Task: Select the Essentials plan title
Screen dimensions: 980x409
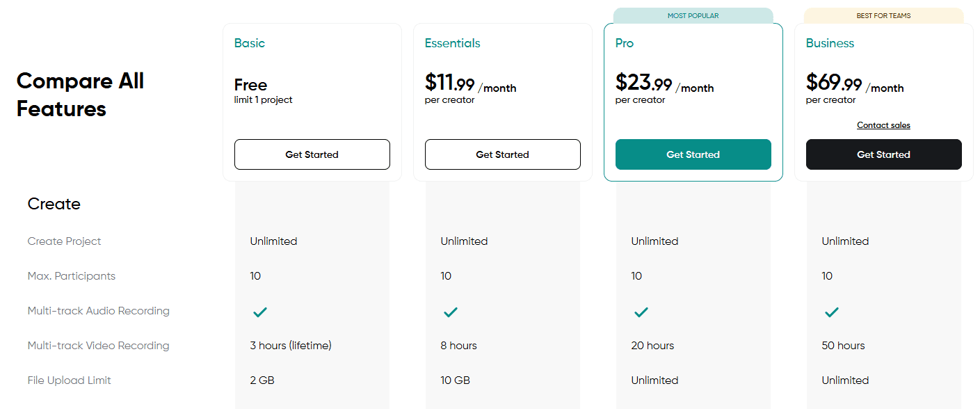Action: [452, 43]
